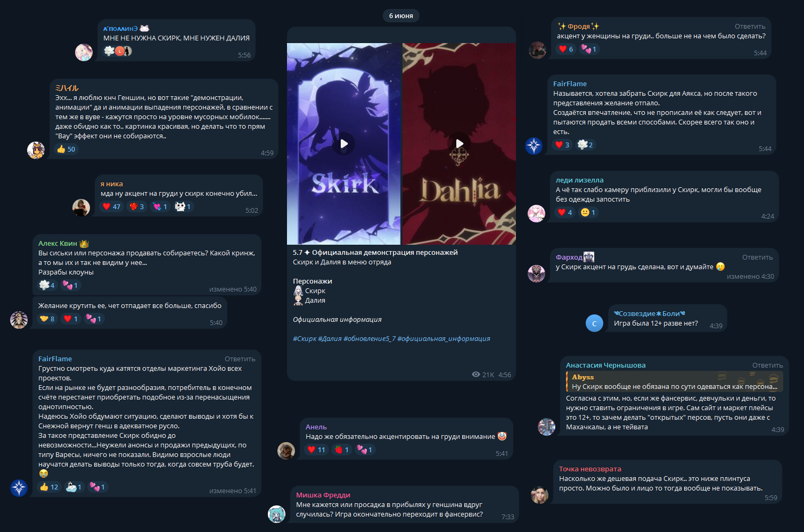Click the smiley face 1 reaction
The image size is (804, 532).
pyautogui.click(x=588, y=212)
